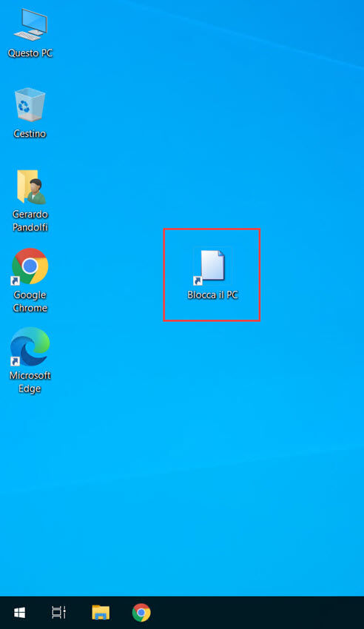
Task: Launch Chrome from the taskbar
Action: click(x=141, y=613)
